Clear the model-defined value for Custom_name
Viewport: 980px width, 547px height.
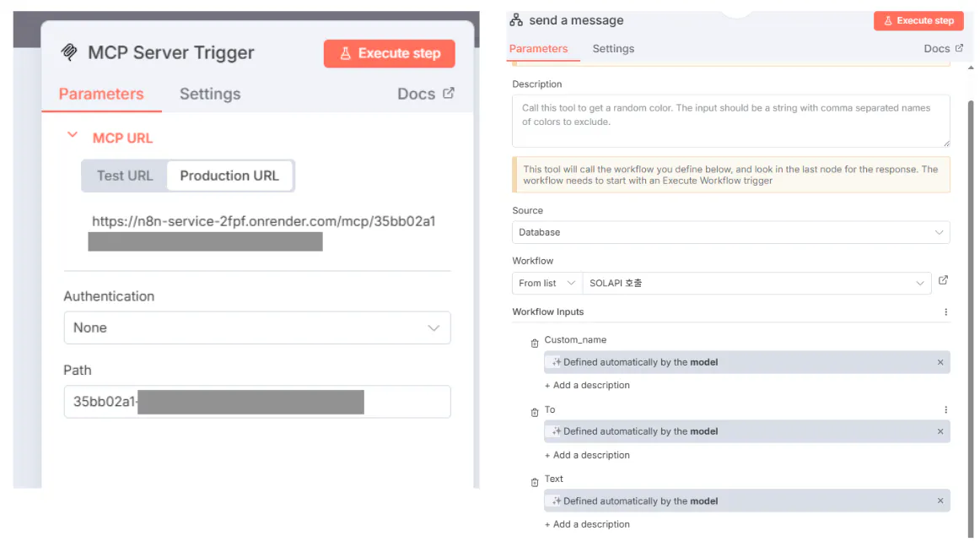pyautogui.click(x=940, y=362)
